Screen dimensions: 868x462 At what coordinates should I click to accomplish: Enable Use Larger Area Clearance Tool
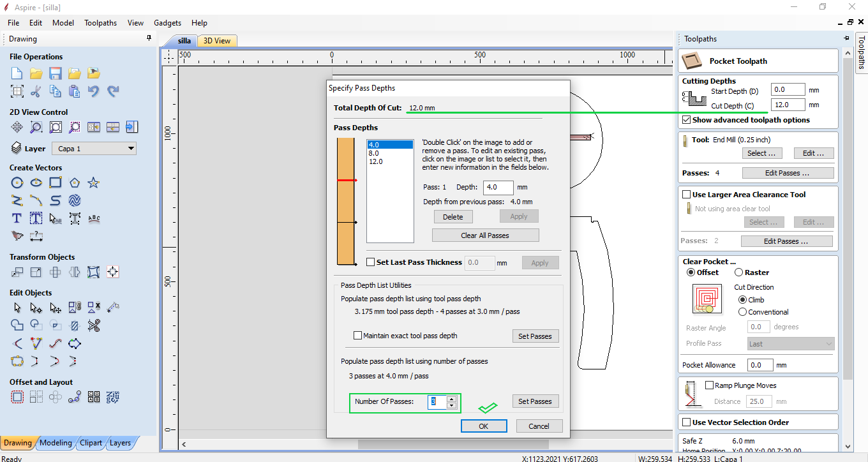tap(686, 195)
